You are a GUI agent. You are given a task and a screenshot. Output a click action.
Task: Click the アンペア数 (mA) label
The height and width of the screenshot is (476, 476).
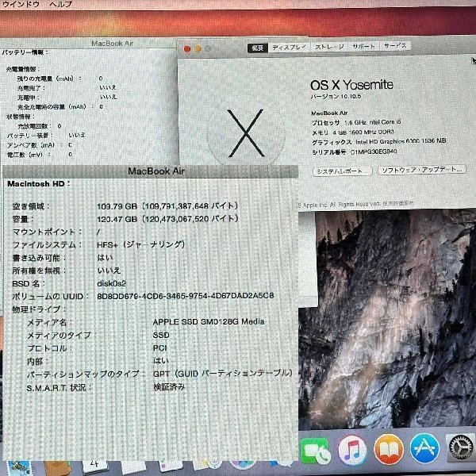35,145
